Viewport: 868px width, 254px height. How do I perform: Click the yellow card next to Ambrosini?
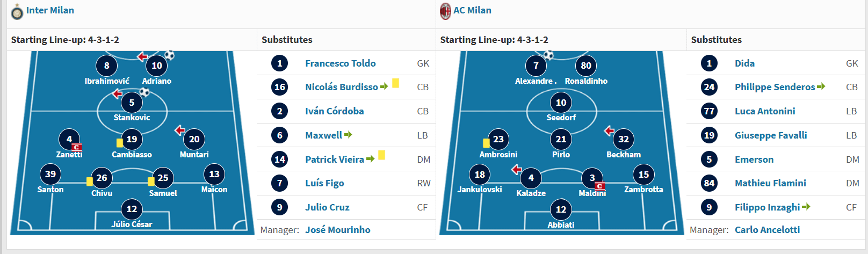(x=486, y=143)
